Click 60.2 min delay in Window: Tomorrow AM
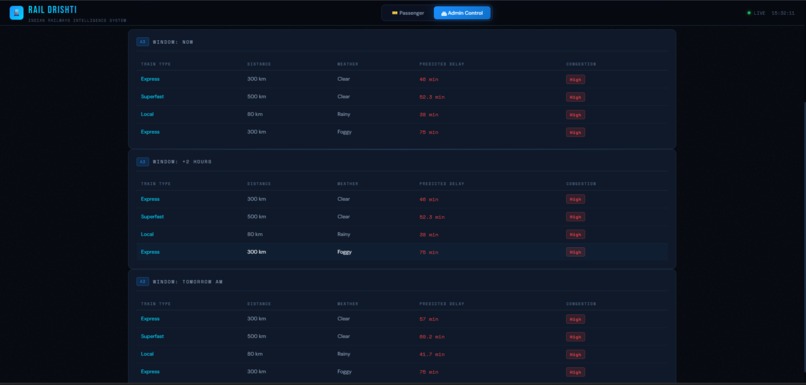 click(432, 337)
